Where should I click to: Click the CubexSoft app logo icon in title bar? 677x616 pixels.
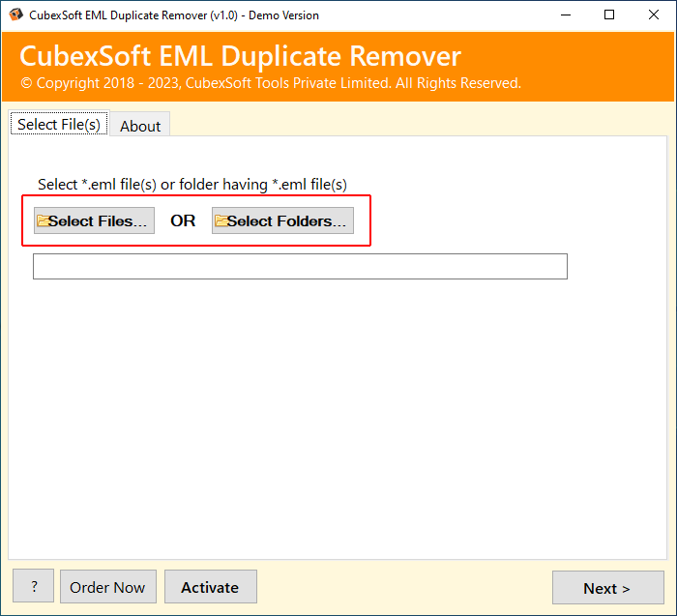click(x=15, y=15)
